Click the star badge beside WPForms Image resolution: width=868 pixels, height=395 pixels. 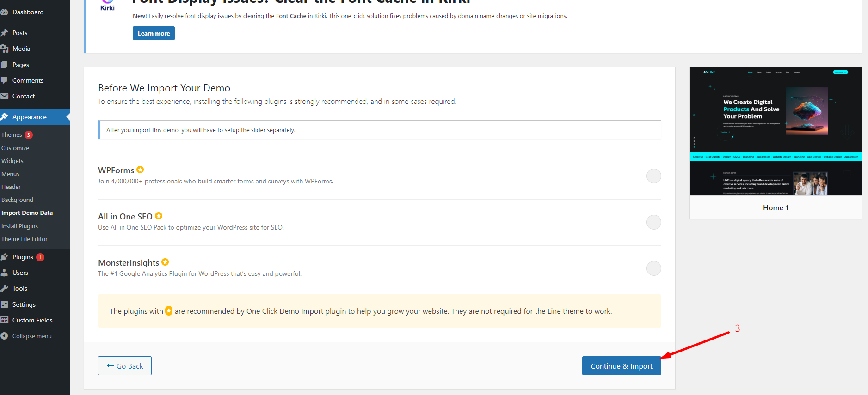coord(140,170)
